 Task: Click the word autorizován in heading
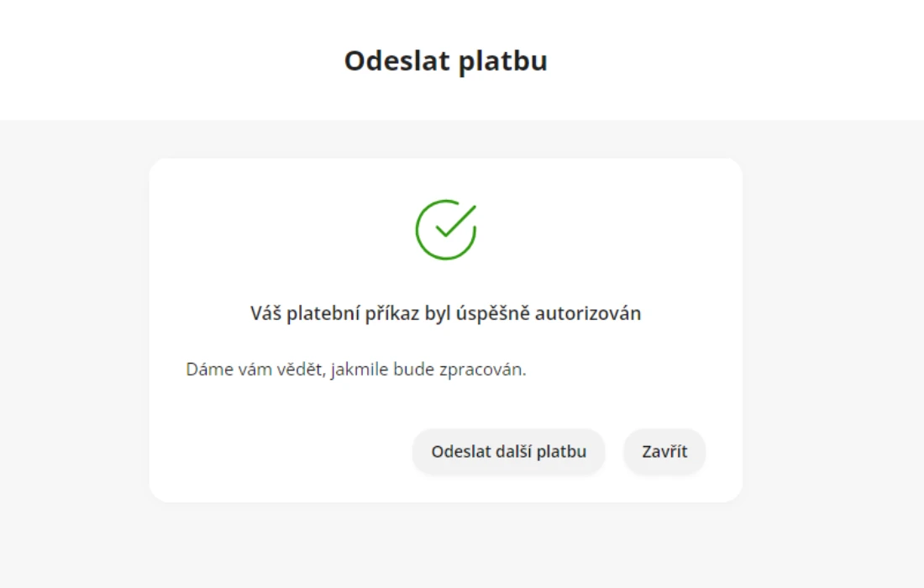[588, 313]
